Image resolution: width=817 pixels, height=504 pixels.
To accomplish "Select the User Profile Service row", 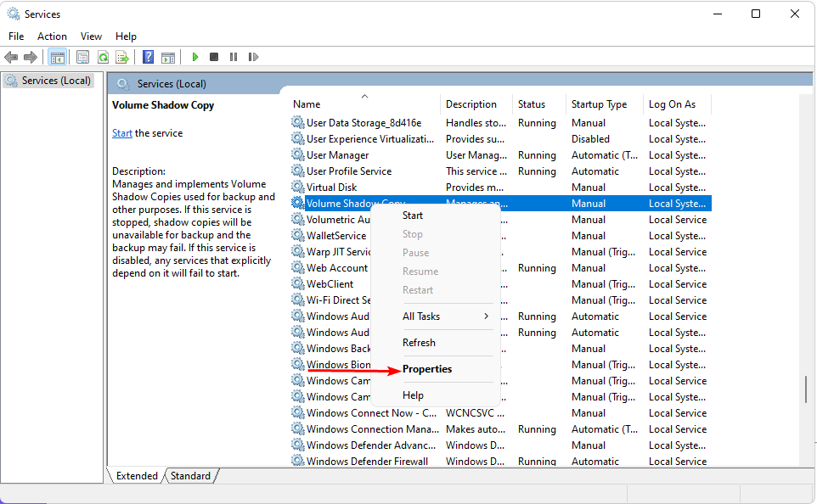I will pyautogui.click(x=501, y=171).
